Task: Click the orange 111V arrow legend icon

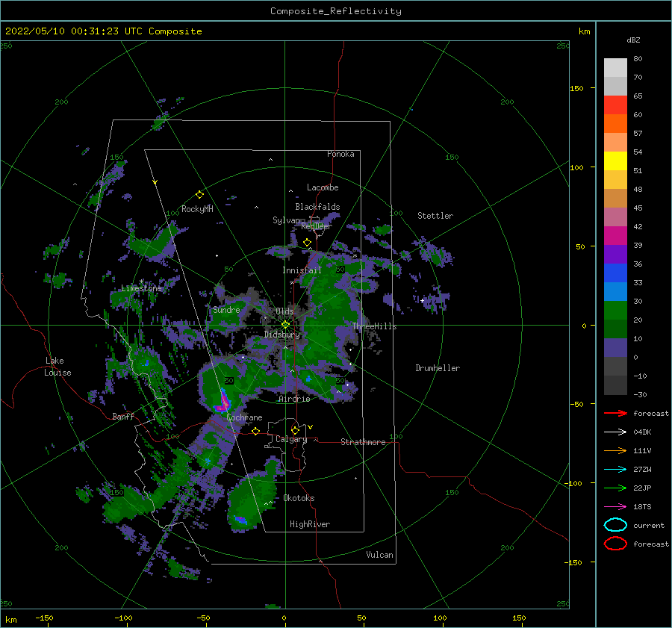Action: (x=615, y=450)
